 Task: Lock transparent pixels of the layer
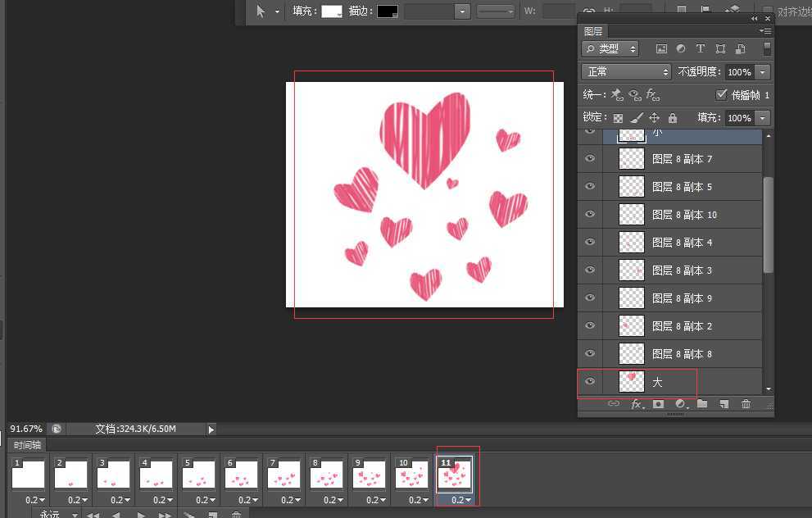click(619, 118)
